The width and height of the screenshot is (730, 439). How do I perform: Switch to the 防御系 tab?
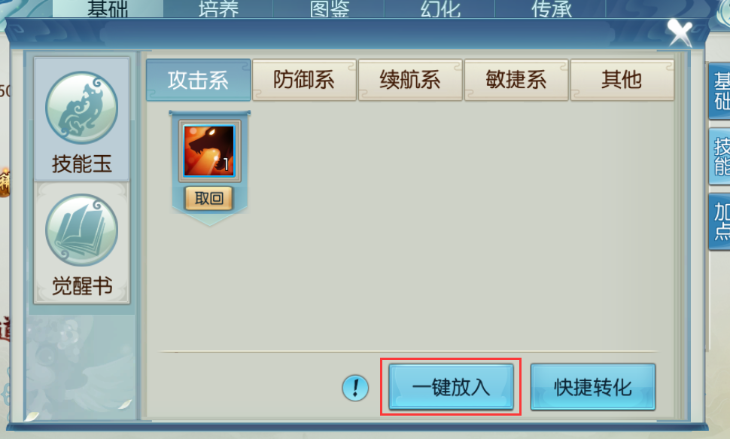[304, 80]
